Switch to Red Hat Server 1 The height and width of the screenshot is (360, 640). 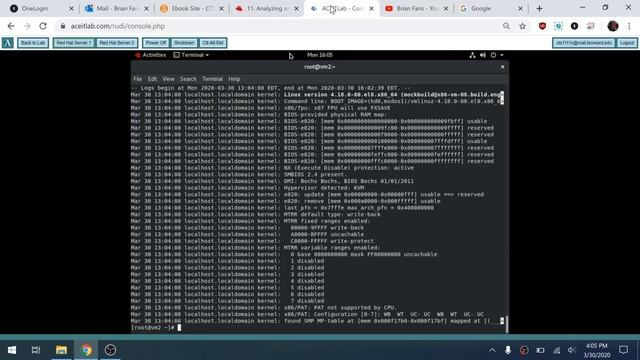[x=74, y=43]
